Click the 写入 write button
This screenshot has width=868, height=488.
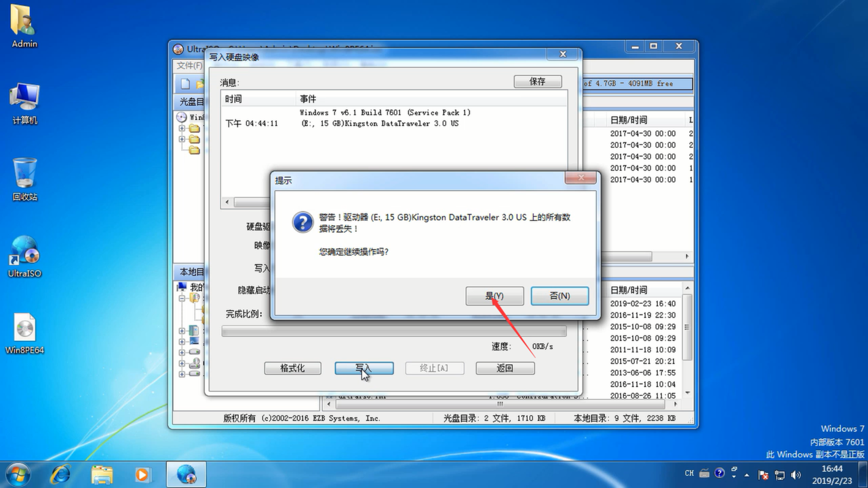pyautogui.click(x=364, y=368)
